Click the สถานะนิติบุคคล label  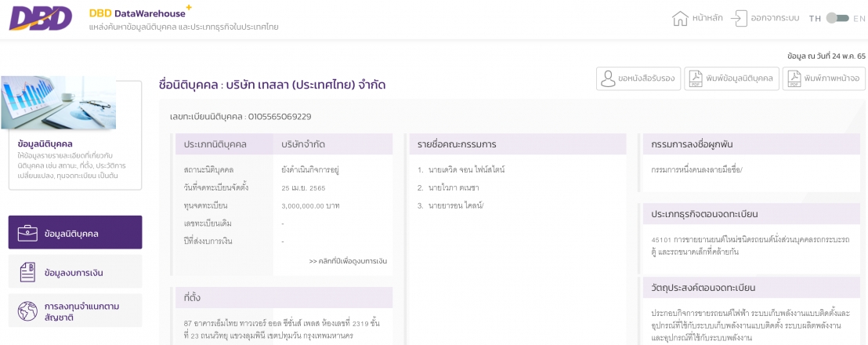point(208,169)
